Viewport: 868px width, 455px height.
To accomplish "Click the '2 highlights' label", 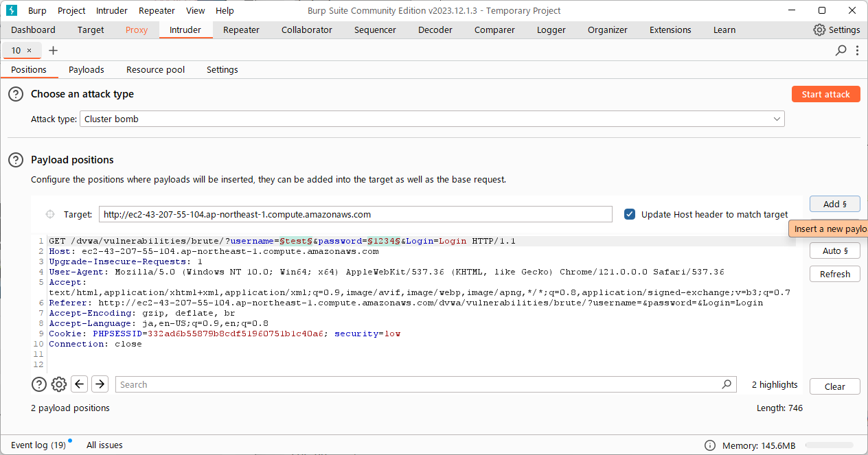I will tap(775, 384).
